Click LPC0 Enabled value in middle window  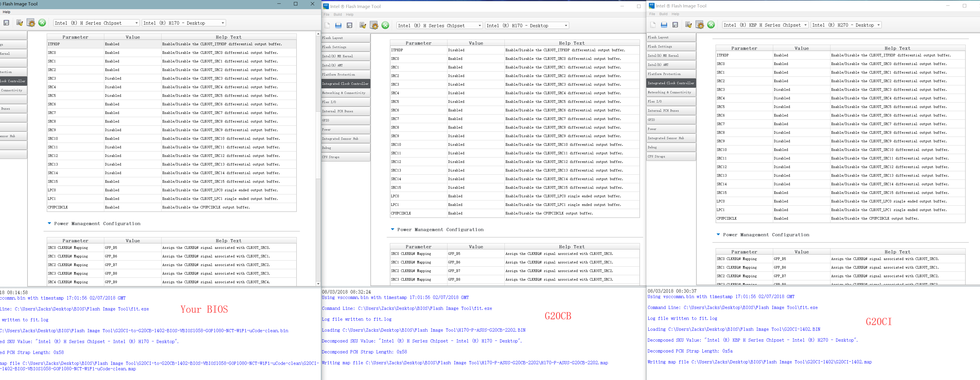point(476,196)
